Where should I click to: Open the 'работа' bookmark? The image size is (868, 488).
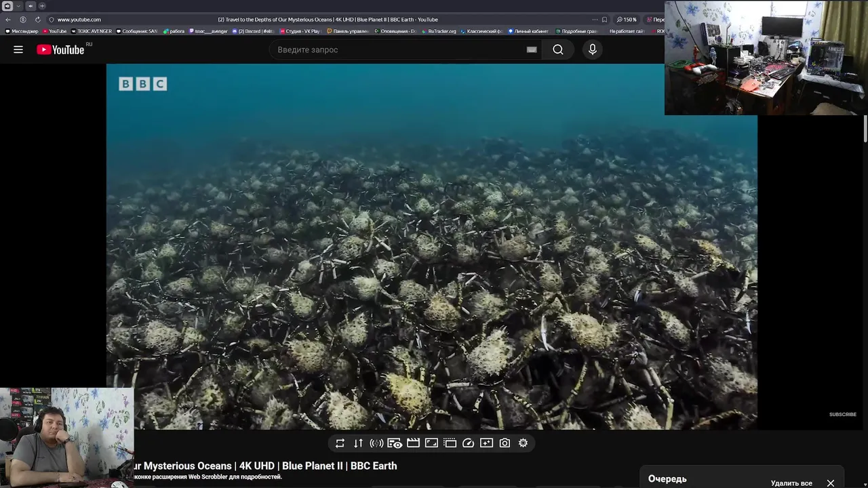coord(174,31)
